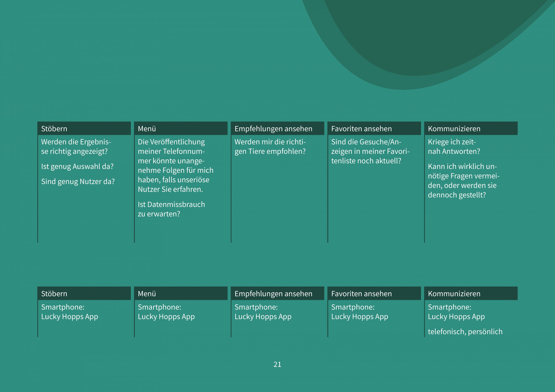This screenshot has width=555, height=392.
Task: Click the Telefonnummer Veröffentlichung paragraph under Menü
Action: click(175, 165)
